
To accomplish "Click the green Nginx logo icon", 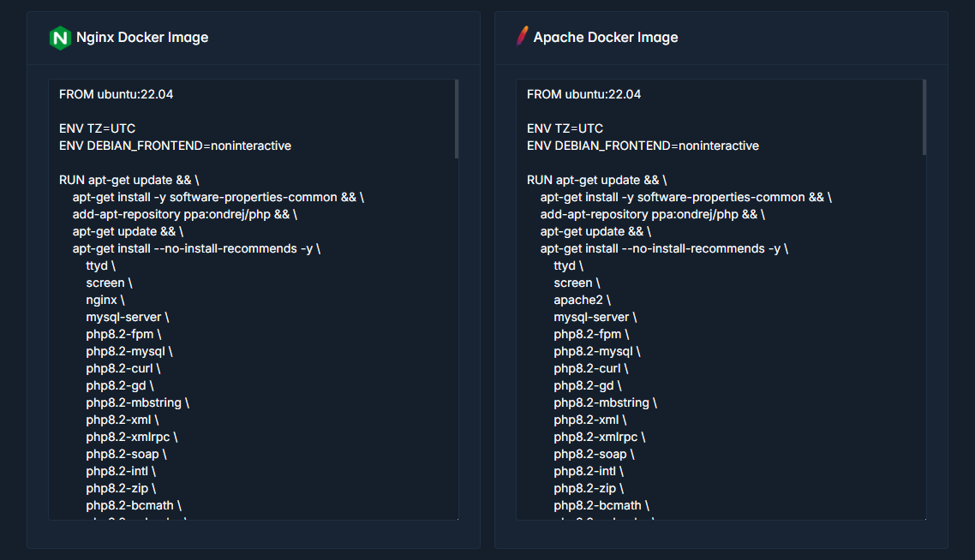I will pyautogui.click(x=60, y=38).
